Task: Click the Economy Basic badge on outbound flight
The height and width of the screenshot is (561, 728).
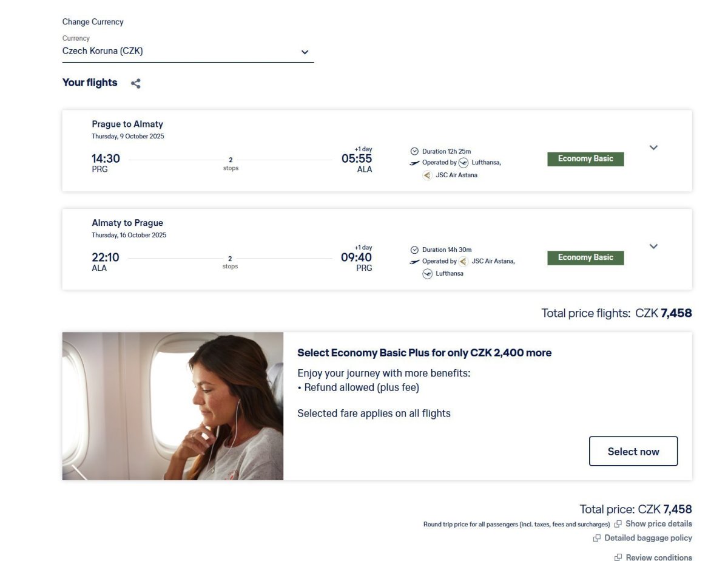Action: [585, 159]
